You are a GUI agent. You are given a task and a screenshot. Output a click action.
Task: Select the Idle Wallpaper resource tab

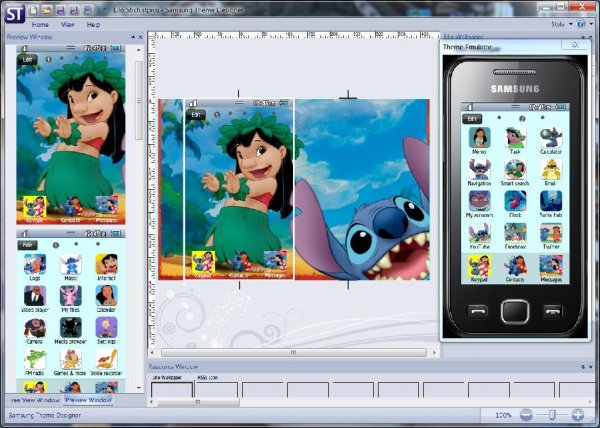[167, 378]
